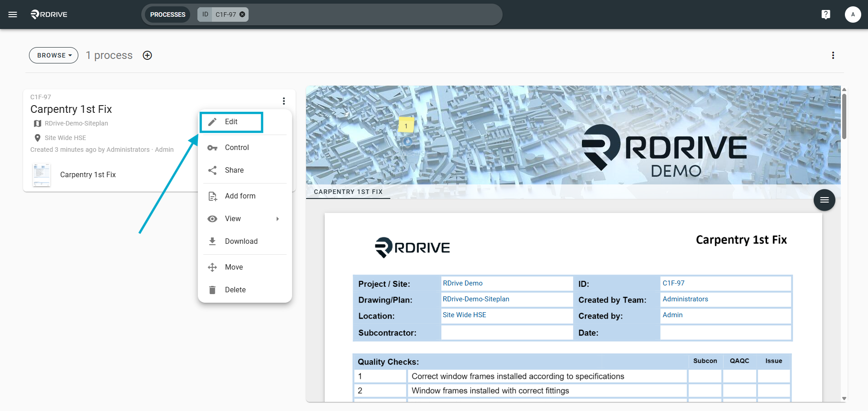Screen dimensions: 868x411
Task: Open the form's round hamburger menu button
Action: point(824,200)
